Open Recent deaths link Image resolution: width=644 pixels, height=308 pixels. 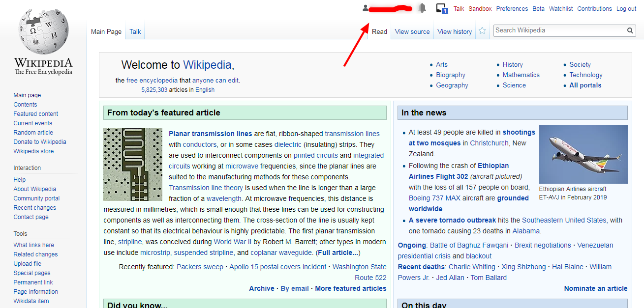422,267
